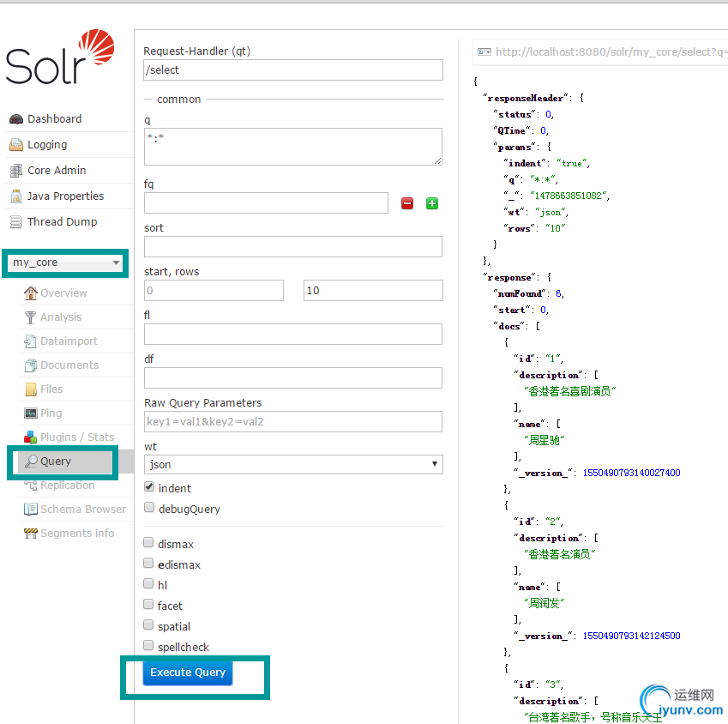Enable the debugQuery checkbox
The image size is (728, 724).
click(x=149, y=507)
